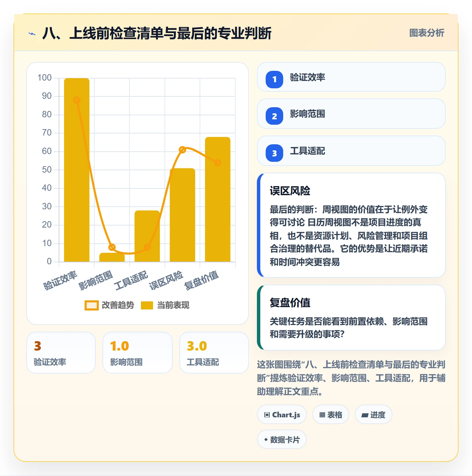The image size is (472, 476).
Task: Click the lightning icon beside the section title
Action: 32,34
